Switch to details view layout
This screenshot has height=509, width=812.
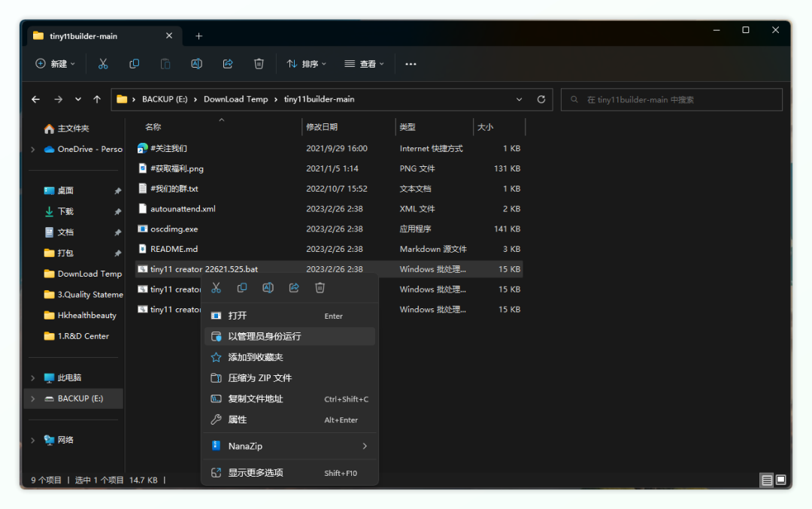point(766,480)
